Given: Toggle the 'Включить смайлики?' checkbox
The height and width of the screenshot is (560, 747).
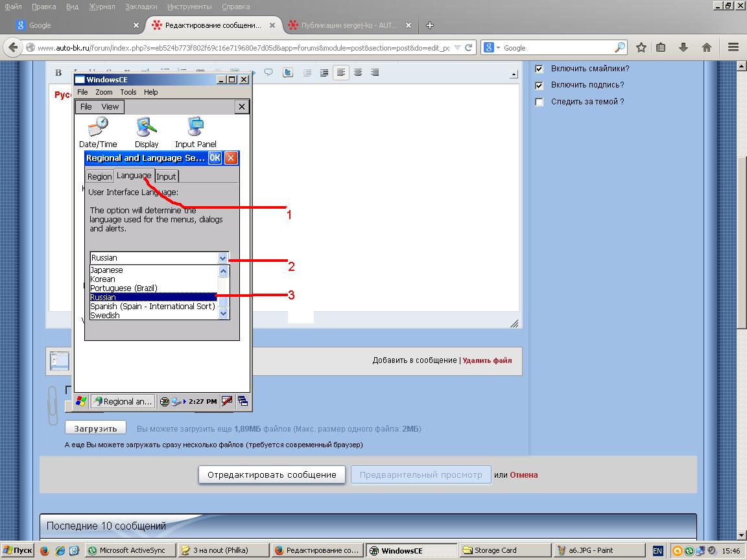Looking at the screenshot, I should click(x=539, y=69).
